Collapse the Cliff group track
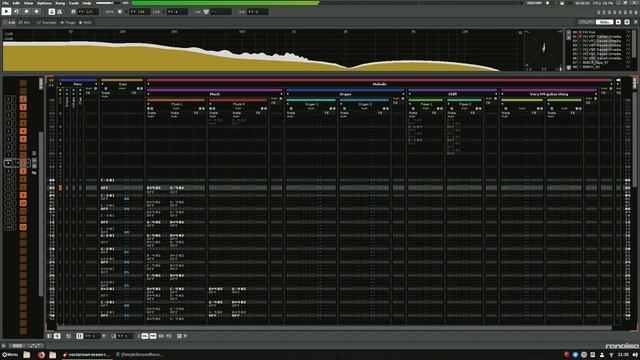640x360 pixels. 410,94
